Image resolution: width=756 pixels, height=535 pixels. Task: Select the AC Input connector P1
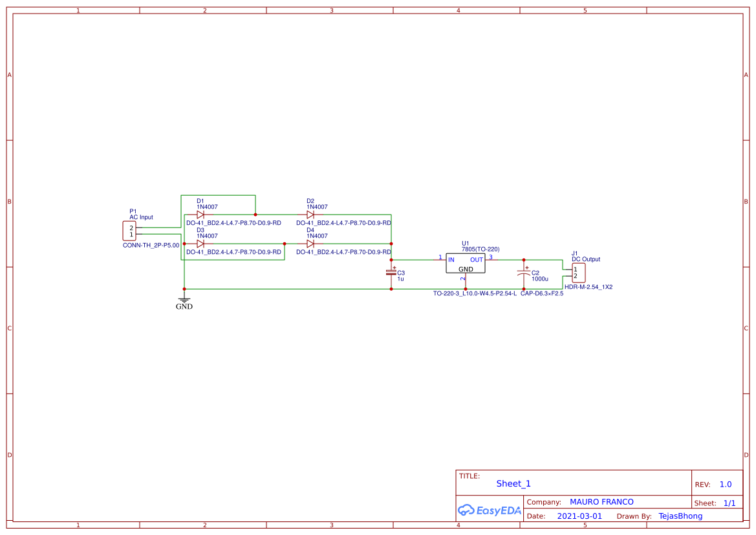(129, 231)
